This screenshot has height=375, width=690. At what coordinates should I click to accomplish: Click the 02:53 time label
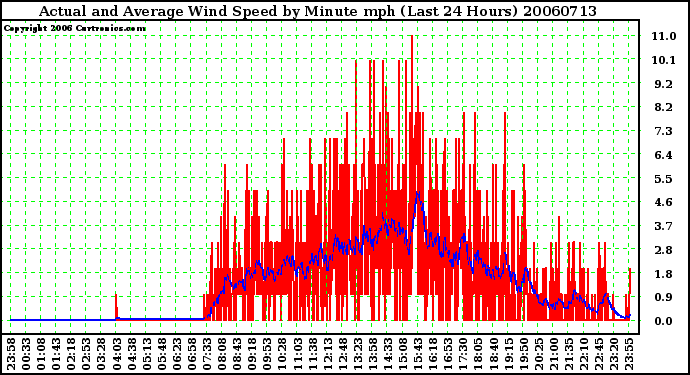click(x=86, y=354)
